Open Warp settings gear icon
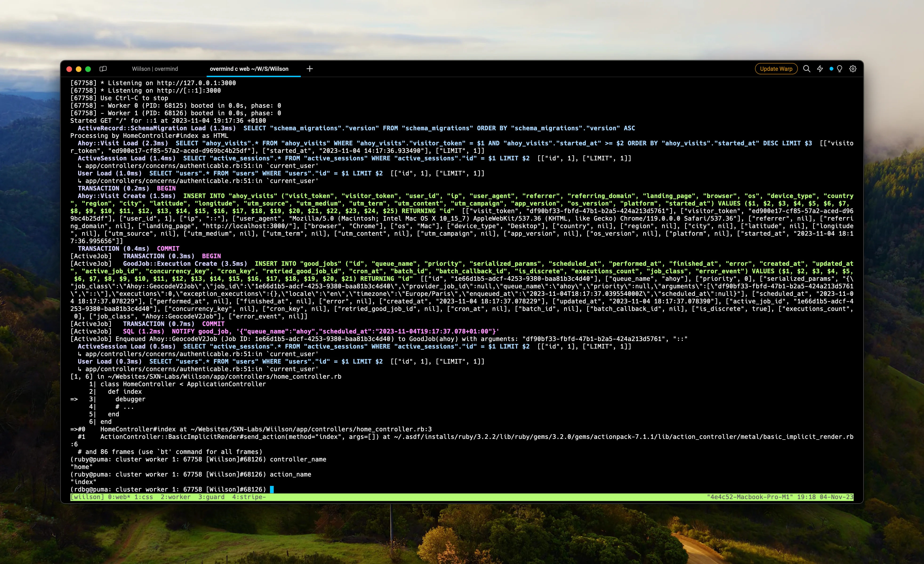This screenshot has width=924, height=564. pos(853,69)
